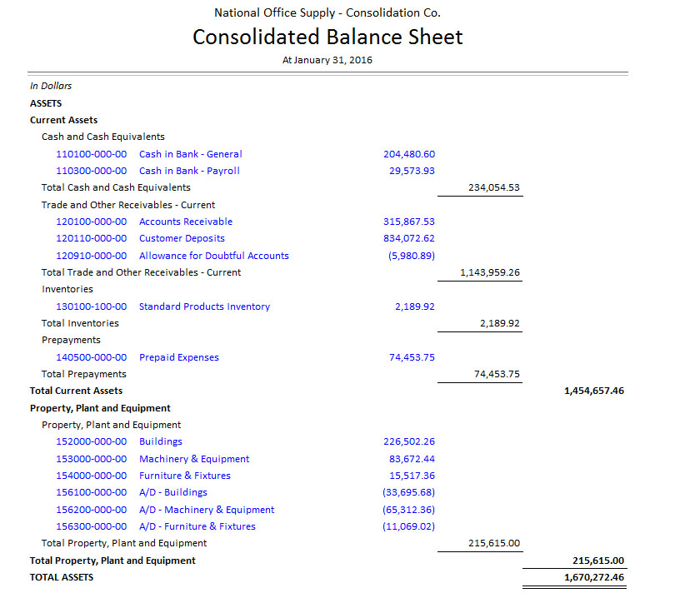The height and width of the screenshot is (593, 700).
Task: Click account number 152000-000-00
Action: click(91, 441)
